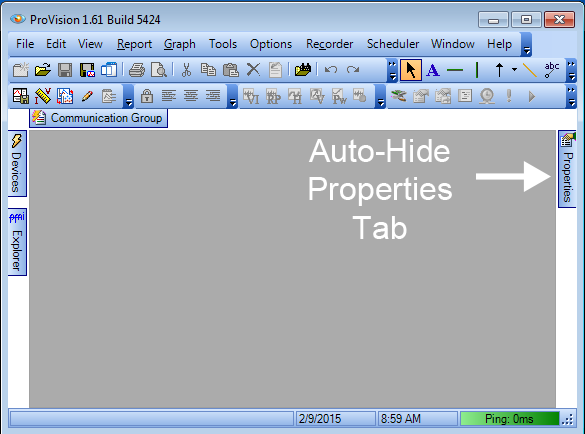The height and width of the screenshot is (434, 585).
Task: Select the up arrow drawing tool
Action: click(x=499, y=70)
